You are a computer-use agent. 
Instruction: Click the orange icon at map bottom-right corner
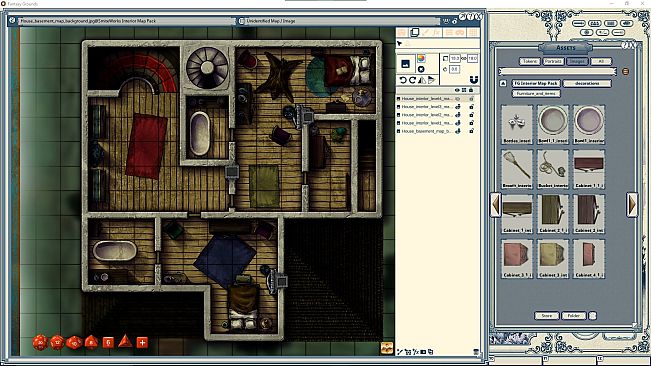(x=387, y=349)
